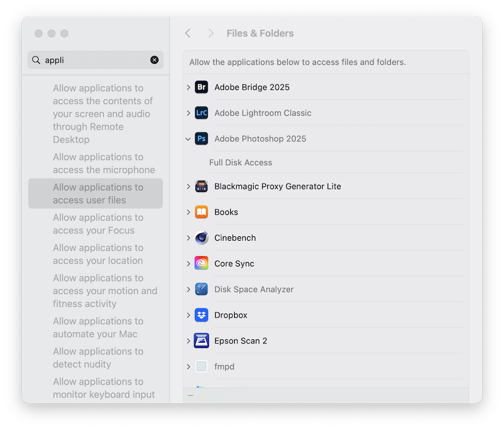Image resolution: width=504 pixels, height=430 pixels.
Task: Expand the Adobe Bridge 2025 entry
Action: [x=188, y=87]
